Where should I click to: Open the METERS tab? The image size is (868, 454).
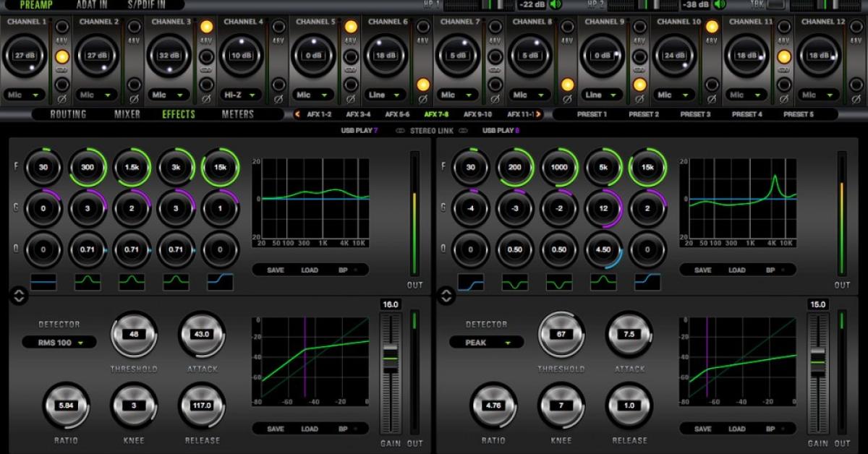point(238,114)
